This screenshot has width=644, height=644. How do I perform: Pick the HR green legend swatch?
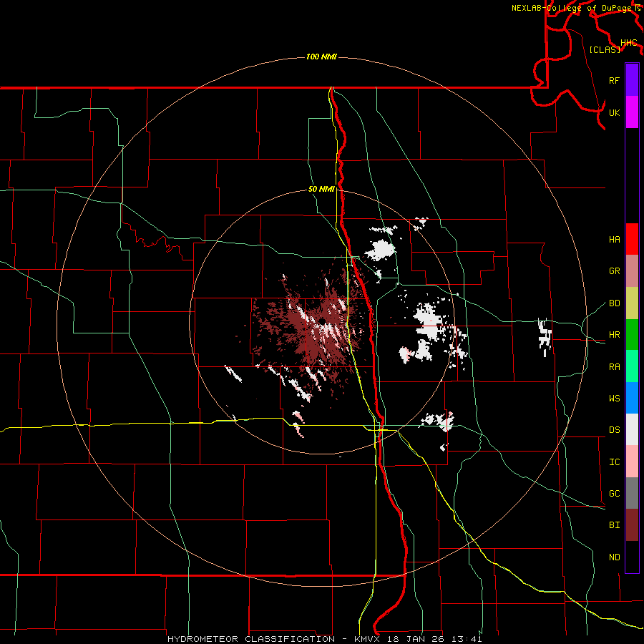[632, 334]
